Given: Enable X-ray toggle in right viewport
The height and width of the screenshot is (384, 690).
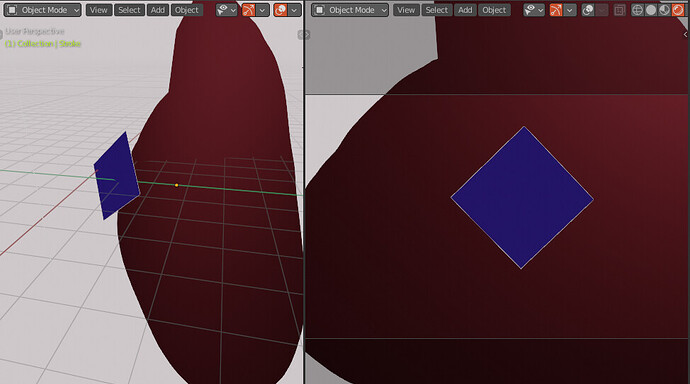Looking at the screenshot, I should pyautogui.click(x=620, y=10).
